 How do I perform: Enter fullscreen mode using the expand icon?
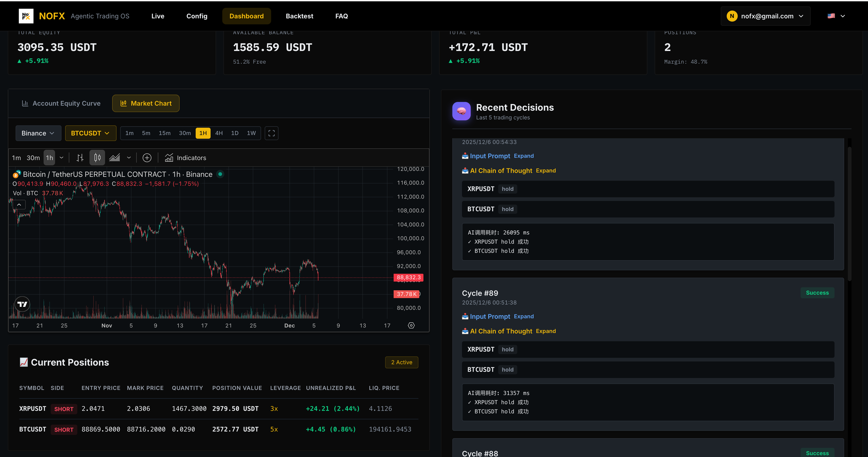click(x=272, y=133)
